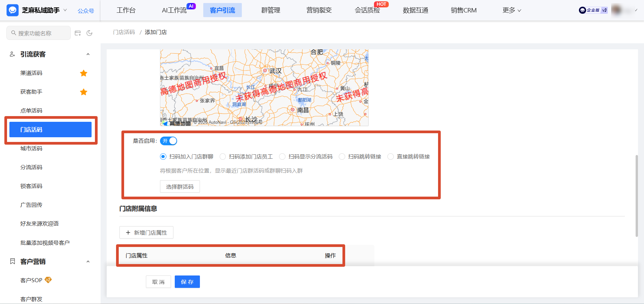Switch to the 营销裂变 tab
The width and height of the screenshot is (644, 304).
319,10
